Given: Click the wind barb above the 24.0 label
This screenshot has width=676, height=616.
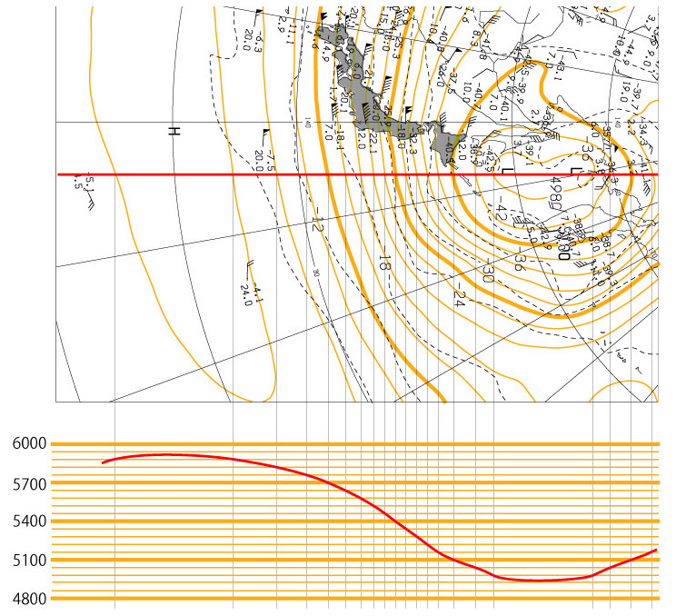Looking at the screenshot, I should [x=250, y=268].
